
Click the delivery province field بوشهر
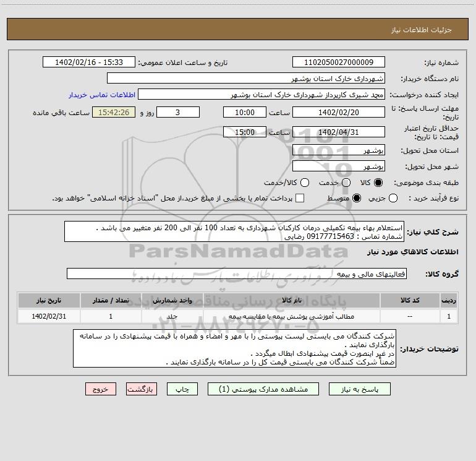pos(339,150)
